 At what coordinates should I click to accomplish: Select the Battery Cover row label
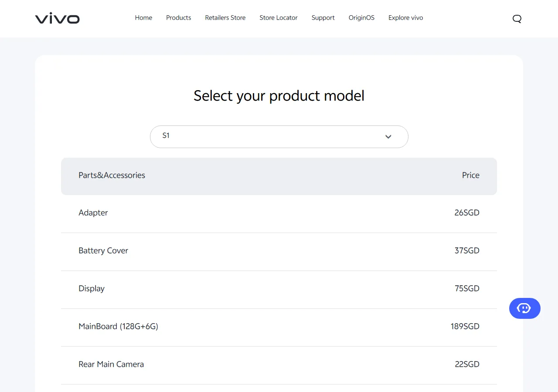[103, 251]
